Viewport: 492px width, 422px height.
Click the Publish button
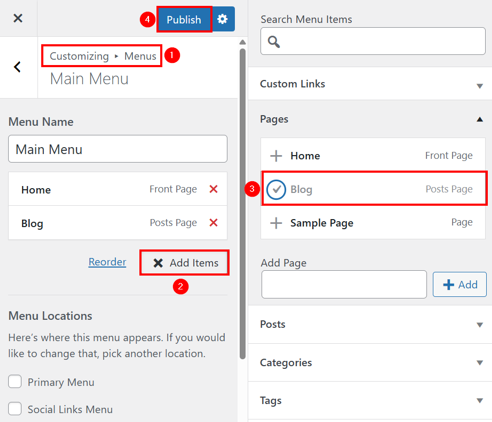pos(184,19)
